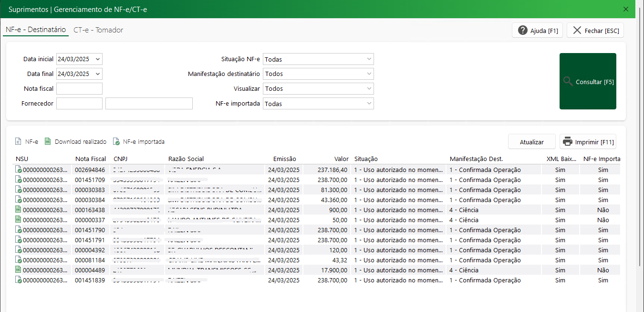Click the Fechar [ESC] button

pos(595,31)
